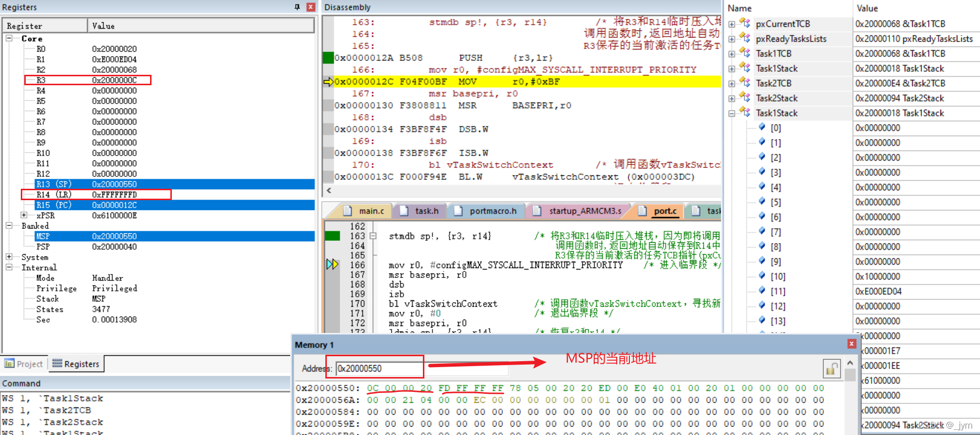
Task: Select the R13 (SP) register row
Action: [x=174, y=184]
